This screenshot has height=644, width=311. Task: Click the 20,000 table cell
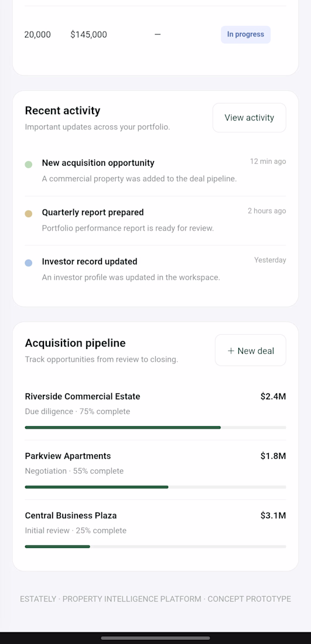(x=37, y=35)
